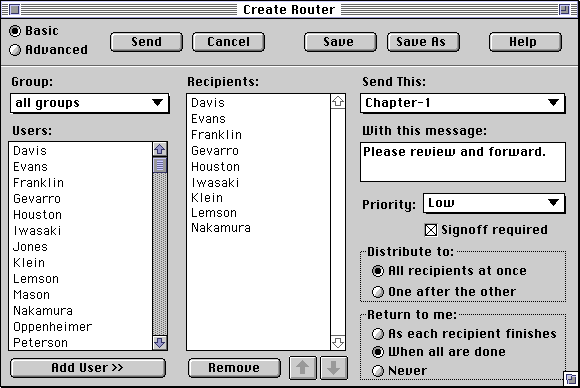The height and width of the screenshot is (388, 580).
Task: Select Nakamura in the Recipients list
Action: click(x=259, y=227)
